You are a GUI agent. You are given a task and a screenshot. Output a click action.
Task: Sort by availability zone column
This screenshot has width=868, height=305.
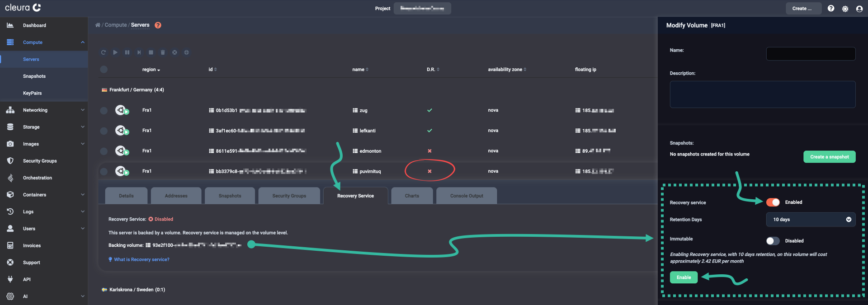[507, 70]
